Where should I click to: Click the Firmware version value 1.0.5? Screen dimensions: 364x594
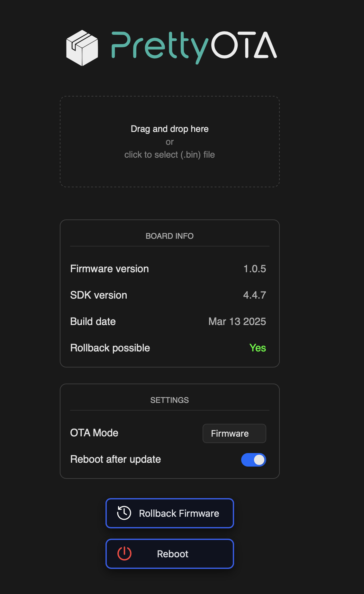[255, 269]
